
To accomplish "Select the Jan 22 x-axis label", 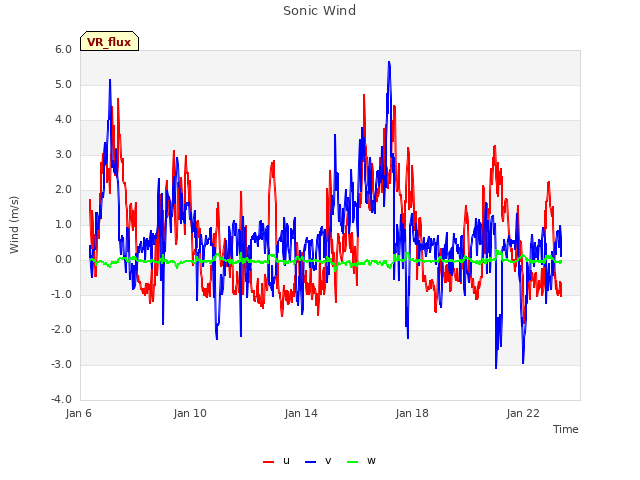I will pyautogui.click(x=523, y=413).
